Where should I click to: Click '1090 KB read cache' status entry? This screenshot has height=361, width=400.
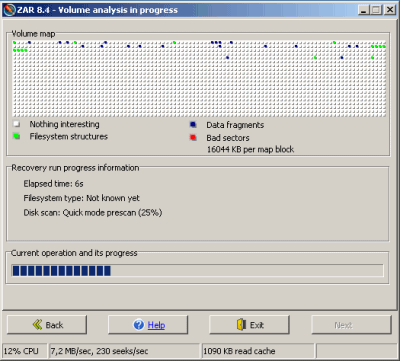pyautogui.click(x=239, y=351)
